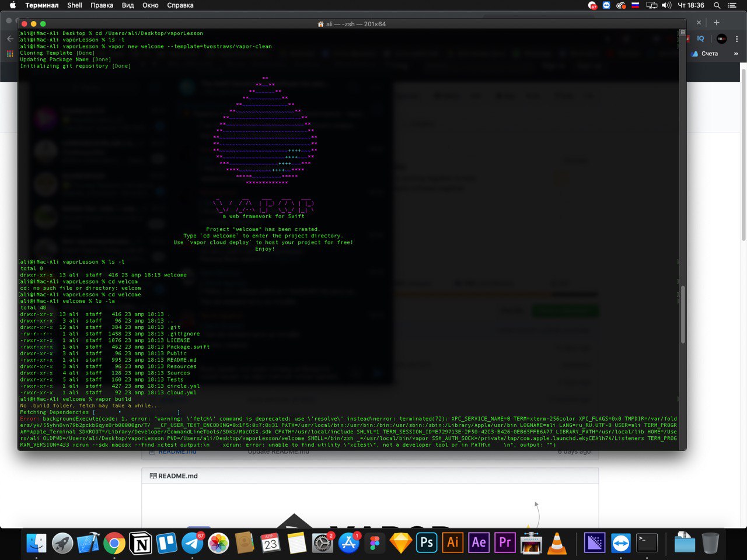Open the Счета bookmark in Chrome
This screenshot has width=747, height=560.
coord(705,53)
